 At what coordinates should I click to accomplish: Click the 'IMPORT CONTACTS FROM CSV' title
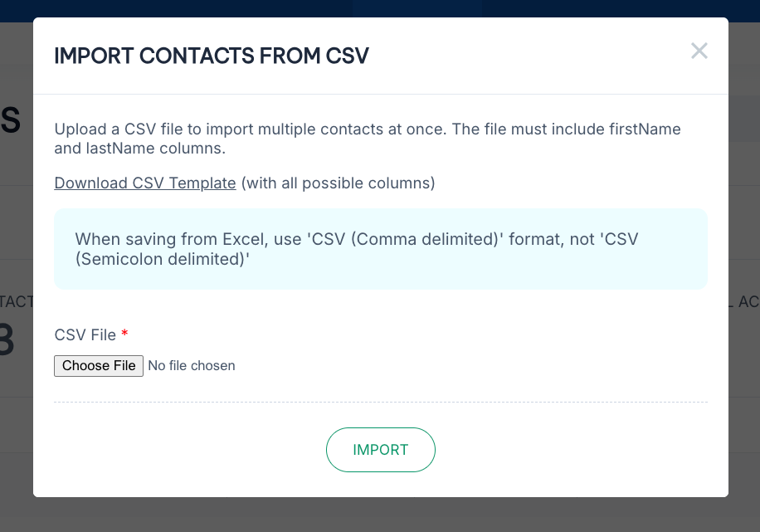212,56
